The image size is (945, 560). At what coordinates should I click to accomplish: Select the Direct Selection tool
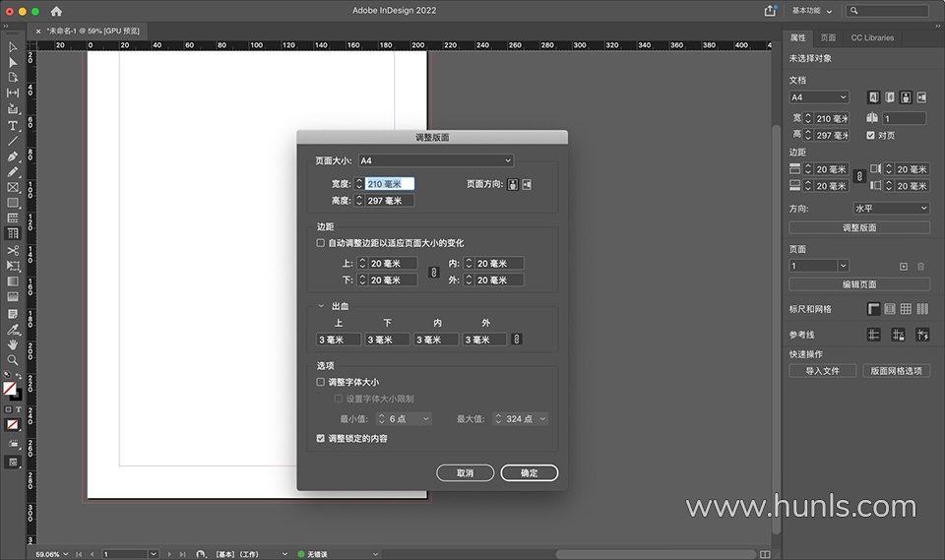click(13, 62)
